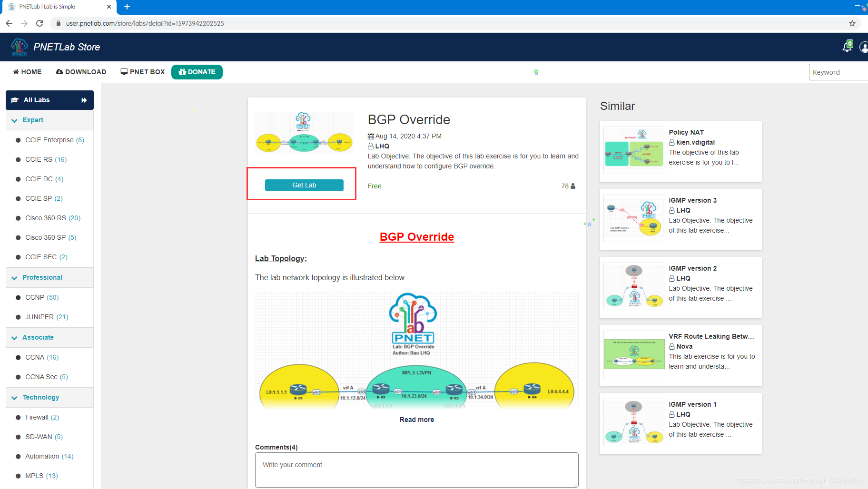Click the browser back arrow

click(9, 23)
